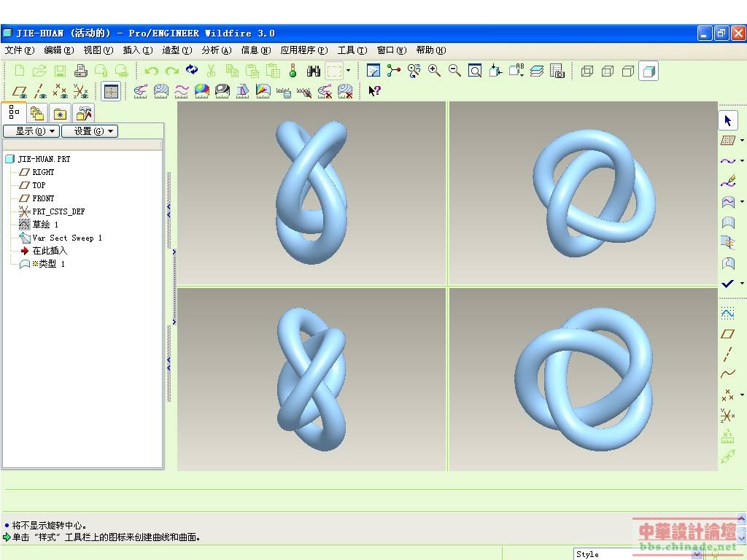Click the rainbow shaded curvature analysis icon
The width and height of the screenshot is (747, 560).
[201, 91]
